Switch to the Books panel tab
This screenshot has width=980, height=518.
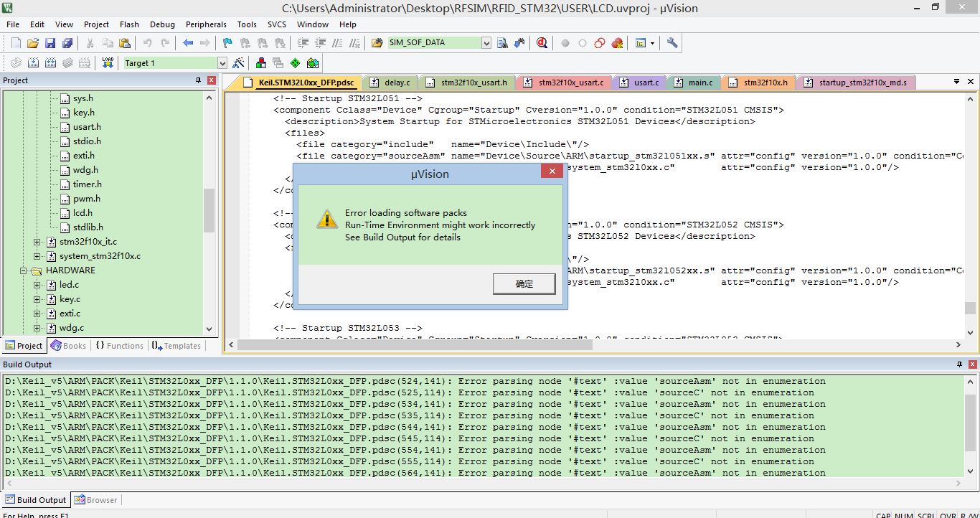tap(69, 346)
